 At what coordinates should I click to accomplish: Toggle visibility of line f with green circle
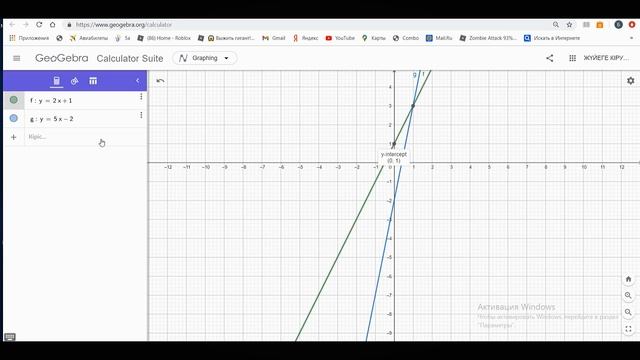13,100
